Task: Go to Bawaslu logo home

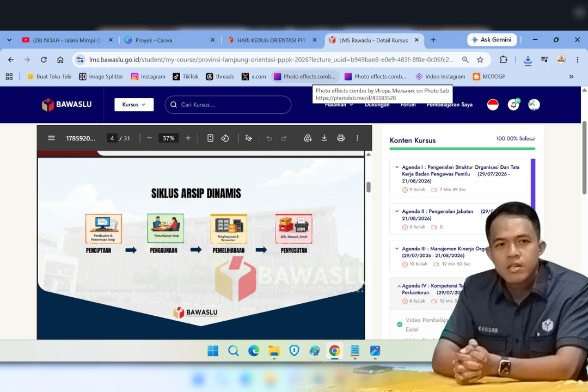Action: (x=67, y=105)
